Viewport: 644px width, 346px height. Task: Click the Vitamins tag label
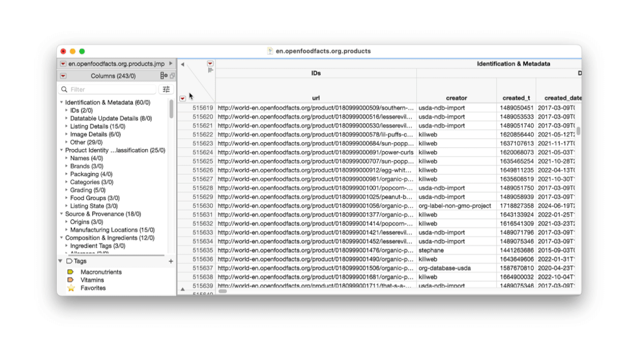pos(92,280)
